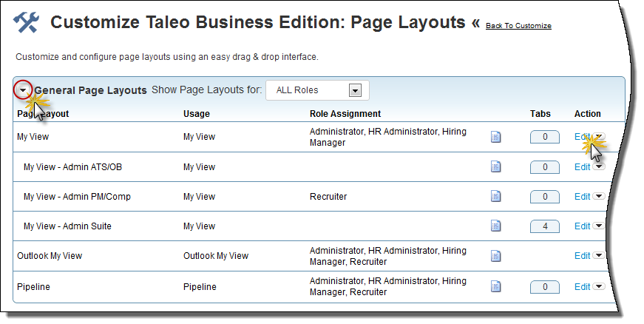Open action arrow for My View - Admin ATS/OB
The height and width of the screenshot is (324, 644).
pos(599,166)
